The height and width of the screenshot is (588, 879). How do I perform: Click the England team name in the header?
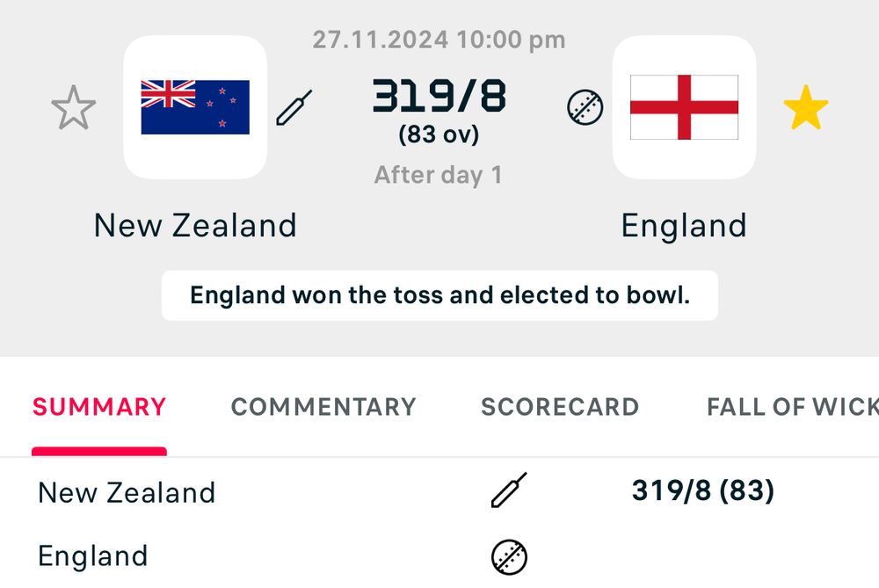click(684, 226)
